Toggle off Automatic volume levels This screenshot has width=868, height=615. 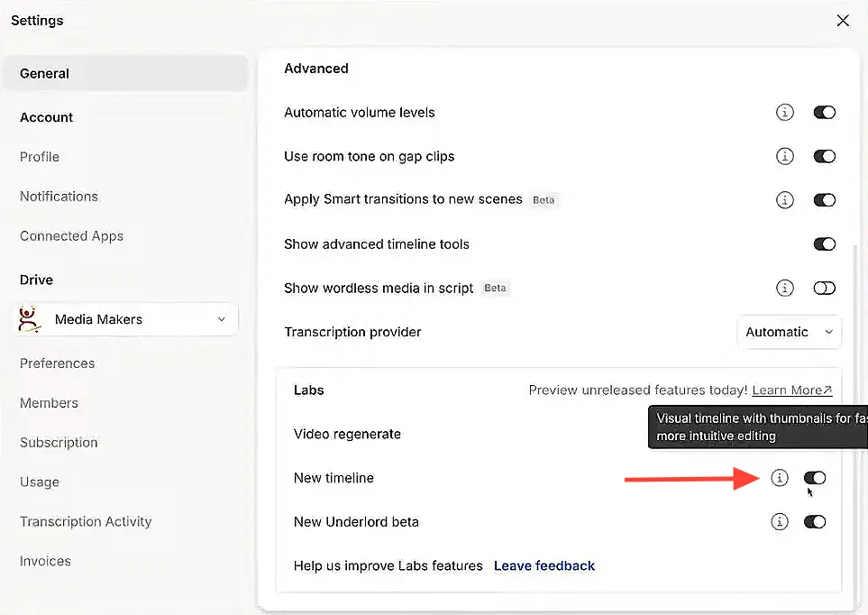click(x=824, y=112)
